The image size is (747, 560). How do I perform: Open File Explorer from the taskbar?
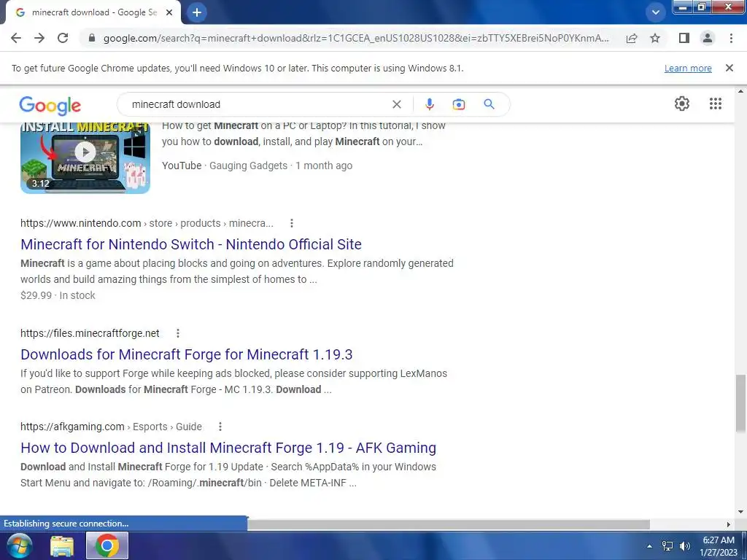point(62,546)
